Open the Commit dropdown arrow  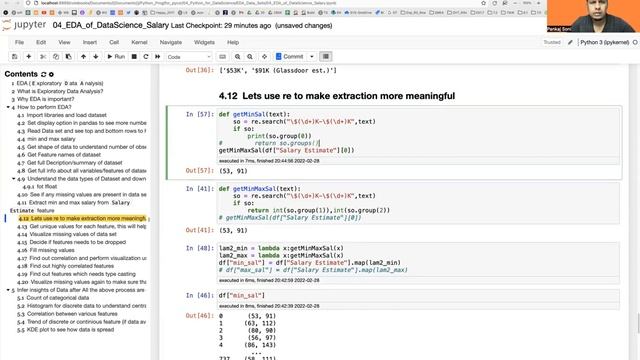312,57
